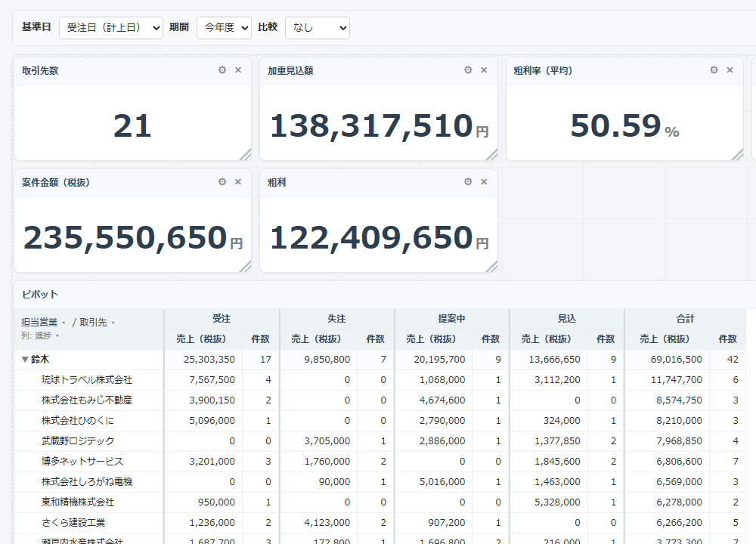
Task: Click the 見込 column group header
Action: (x=567, y=319)
